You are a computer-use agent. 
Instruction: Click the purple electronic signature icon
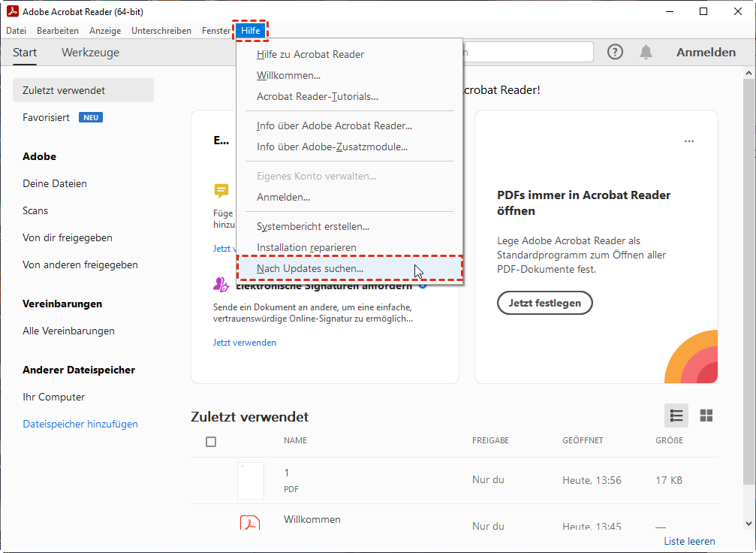click(221, 285)
